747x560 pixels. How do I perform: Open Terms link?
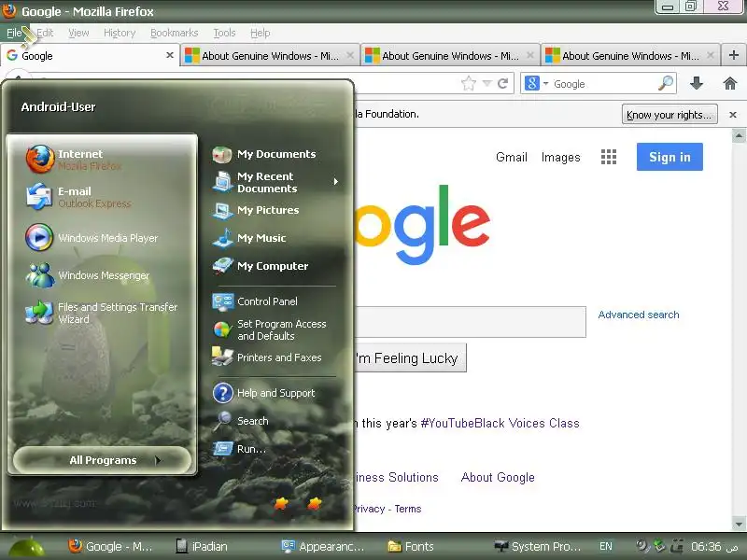408,509
